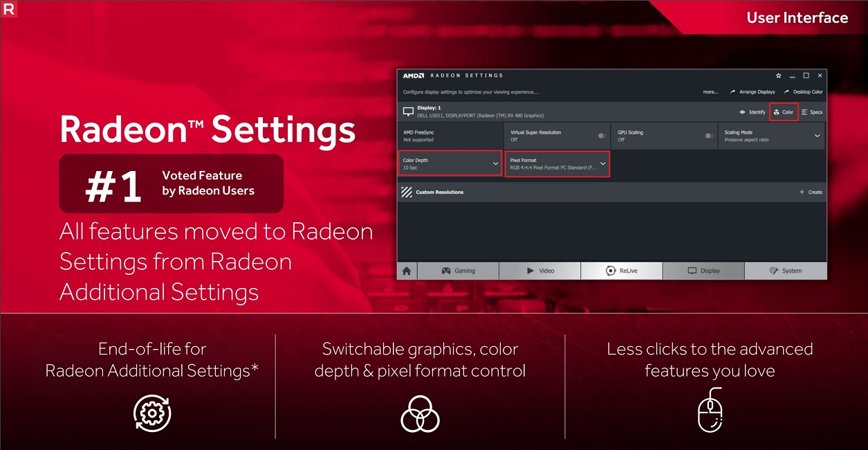Screen dimensions: 868x450
Task: Open the Pixel Format dropdown
Action: [x=557, y=164]
